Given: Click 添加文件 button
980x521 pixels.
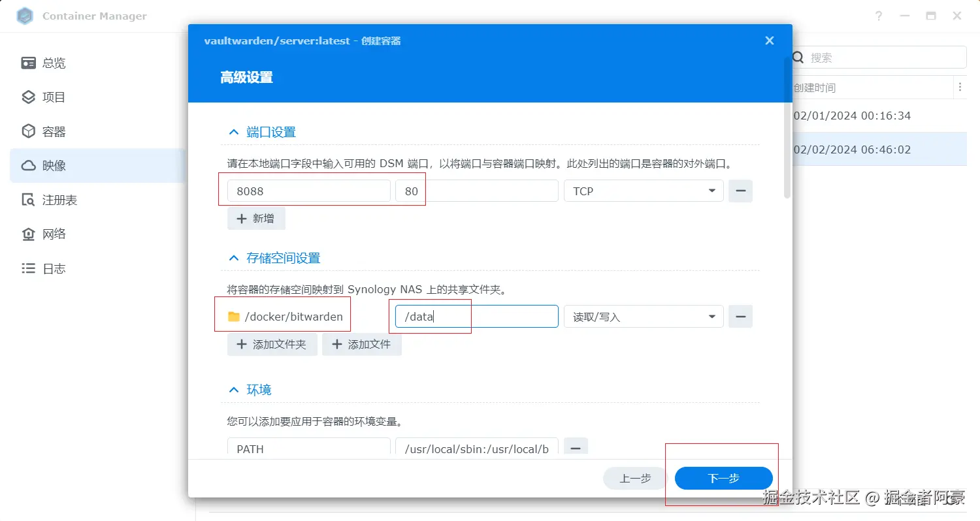Looking at the screenshot, I should pyautogui.click(x=361, y=344).
